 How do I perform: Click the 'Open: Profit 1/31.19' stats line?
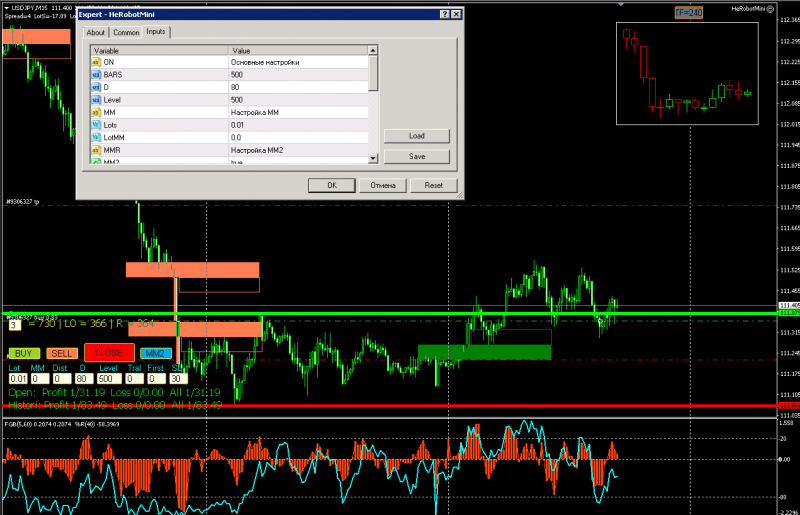click(114, 393)
